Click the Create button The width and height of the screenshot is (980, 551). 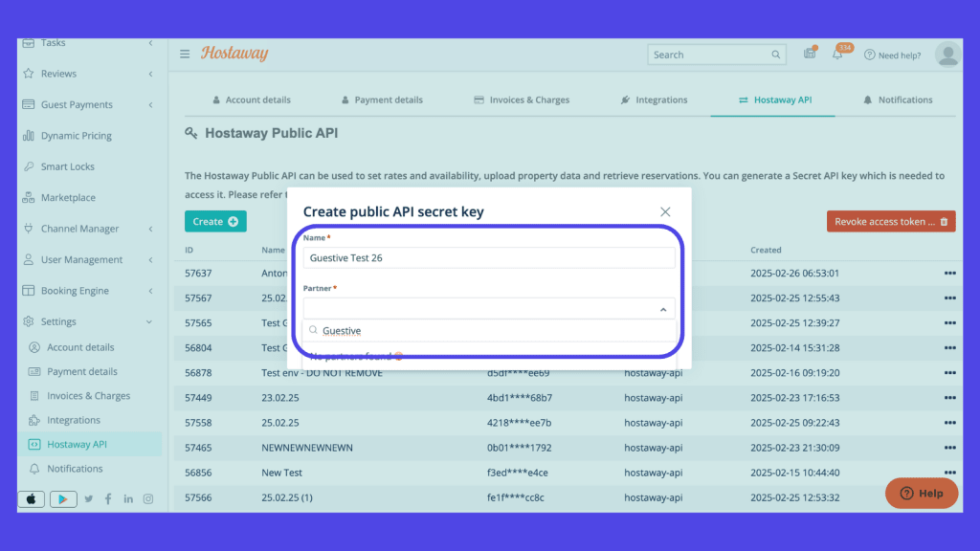(215, 221)
